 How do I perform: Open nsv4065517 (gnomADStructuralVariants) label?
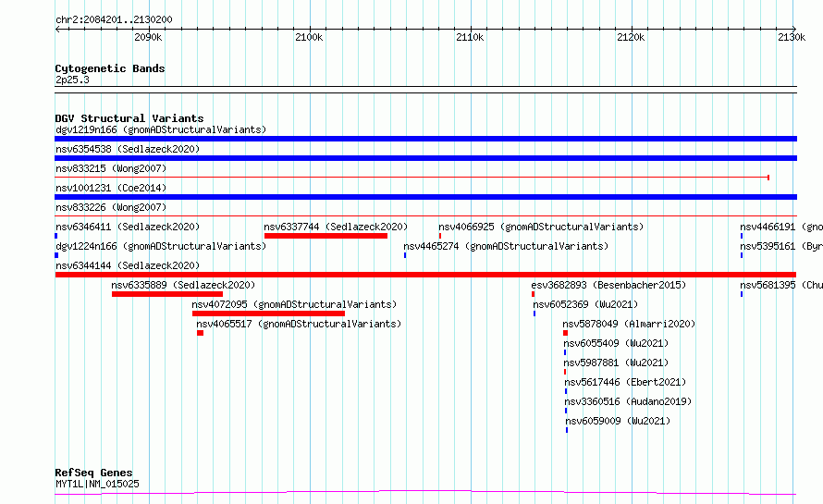(x=299, y=324)
